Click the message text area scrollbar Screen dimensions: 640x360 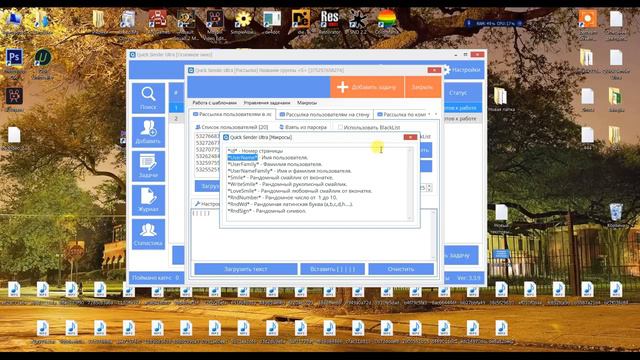pos(434,234)
